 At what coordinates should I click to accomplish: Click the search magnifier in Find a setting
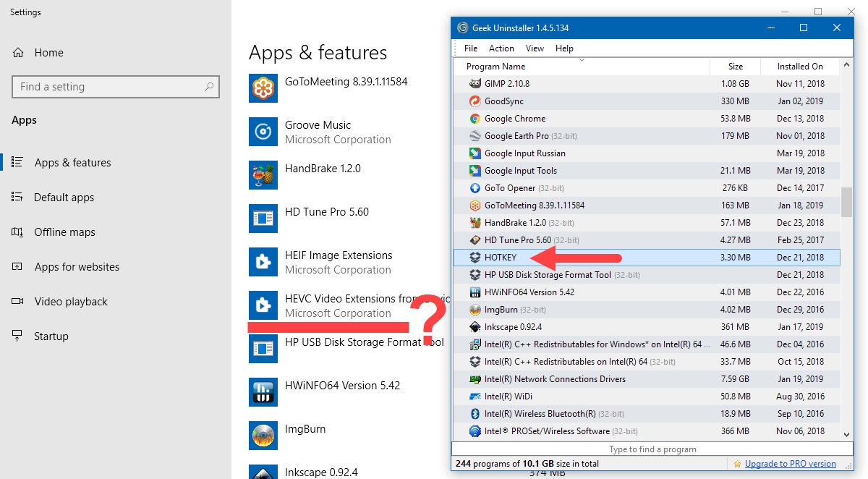209,87
